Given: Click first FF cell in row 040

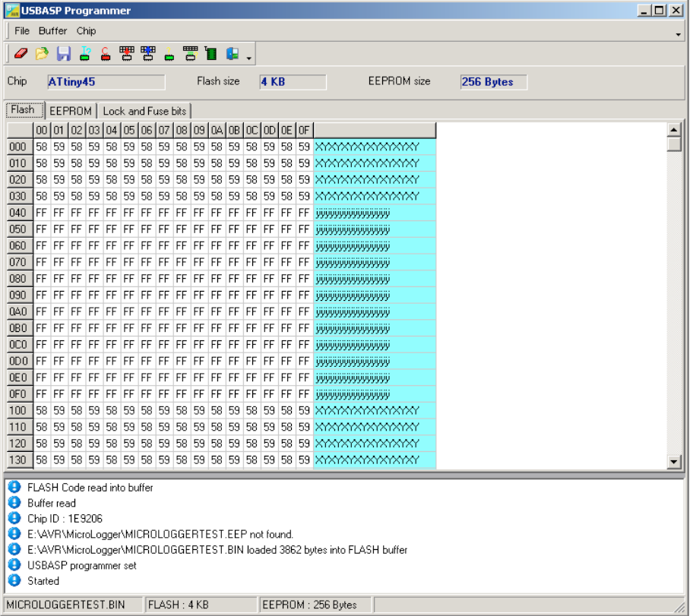Looking at the screenshot, I should click(x=42, y=213).
